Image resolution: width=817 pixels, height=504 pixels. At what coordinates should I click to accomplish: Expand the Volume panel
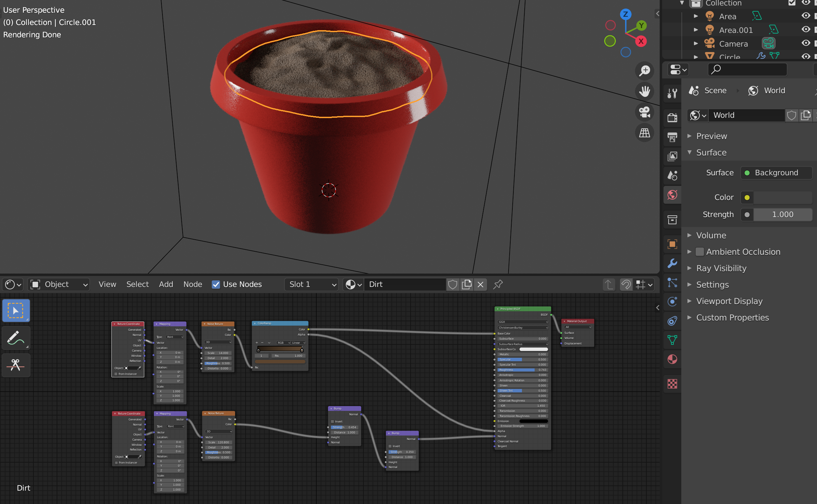click(x=711, y=235)
